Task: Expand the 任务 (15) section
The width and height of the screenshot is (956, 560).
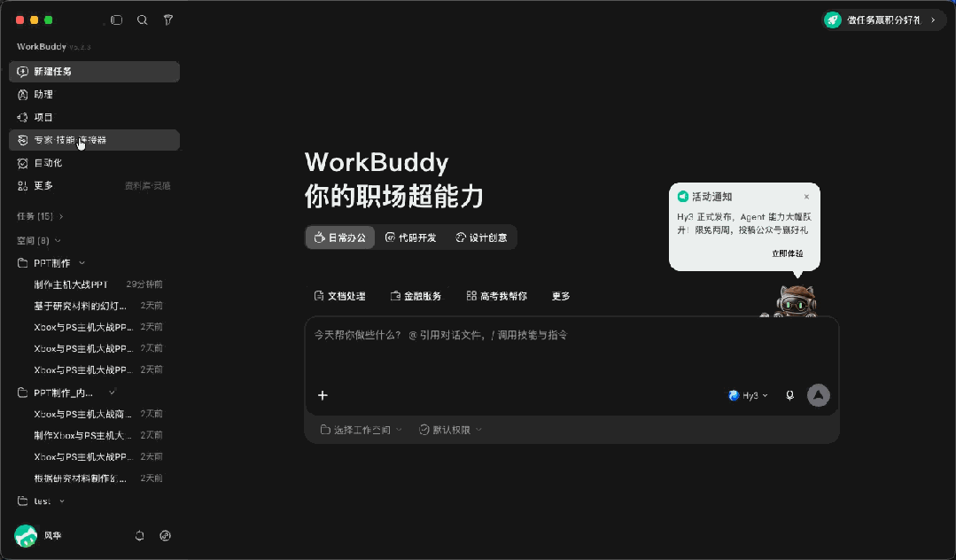Action: click(40, 216)
